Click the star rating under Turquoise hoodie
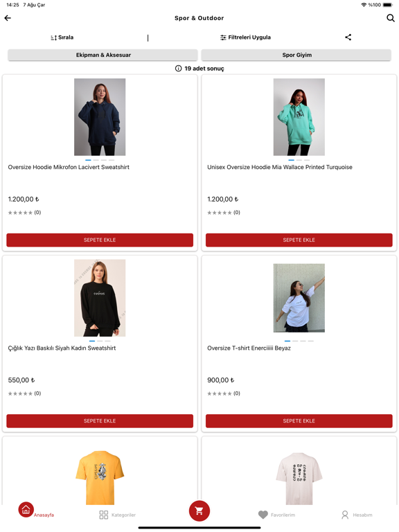This screenshot has height=532, width=399. [220, 213]
